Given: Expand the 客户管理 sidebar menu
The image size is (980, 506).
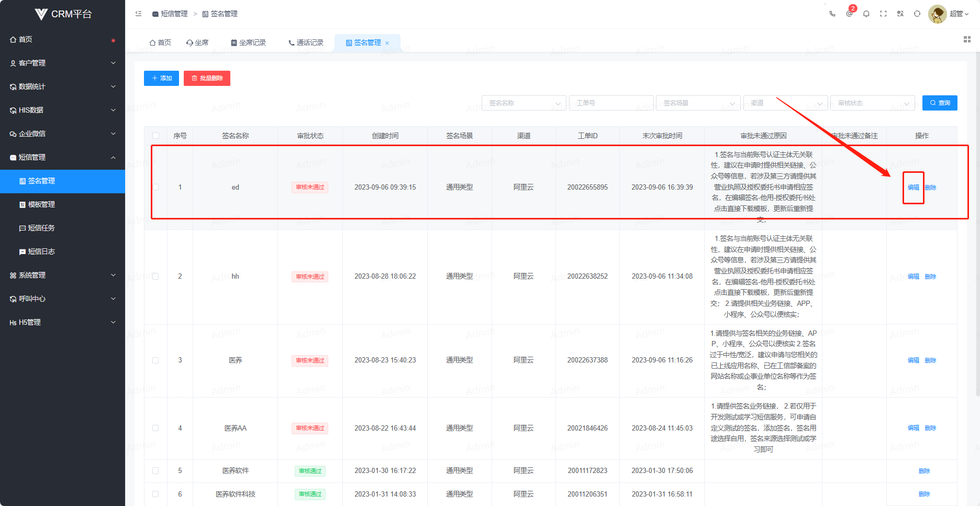Looking at the screenshot, I should click(x=62, y=63).
